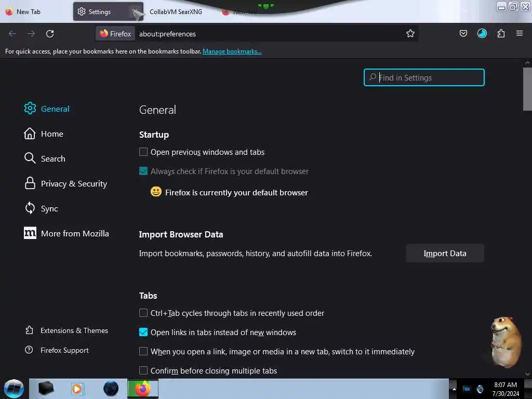This screenshot has height=399, width=532.
Task: Open Extensions & Themes link
Action: pos(74,330)
